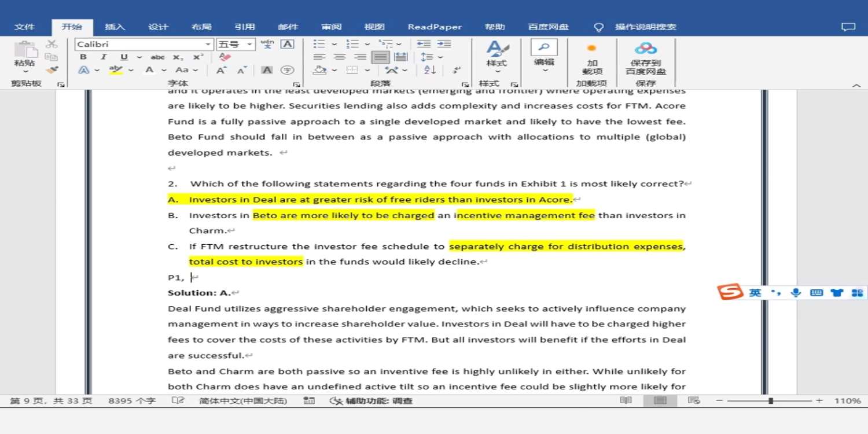Image resolution: width=868 pixels, height=434 pixels.
Task: Click the enclosed character (字) icon
Action: coord(287,70)
